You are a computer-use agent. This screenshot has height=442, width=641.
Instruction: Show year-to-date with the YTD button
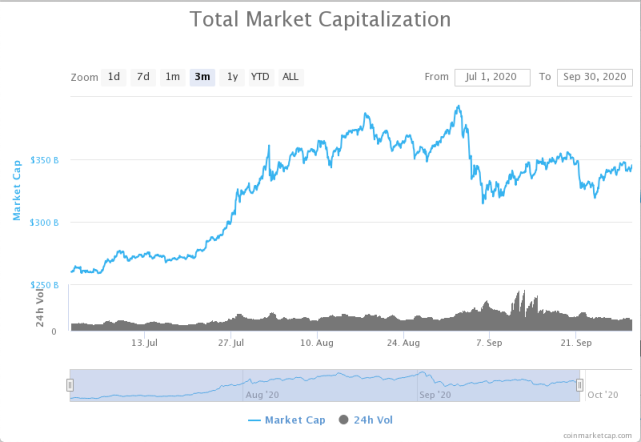point(260,77)
